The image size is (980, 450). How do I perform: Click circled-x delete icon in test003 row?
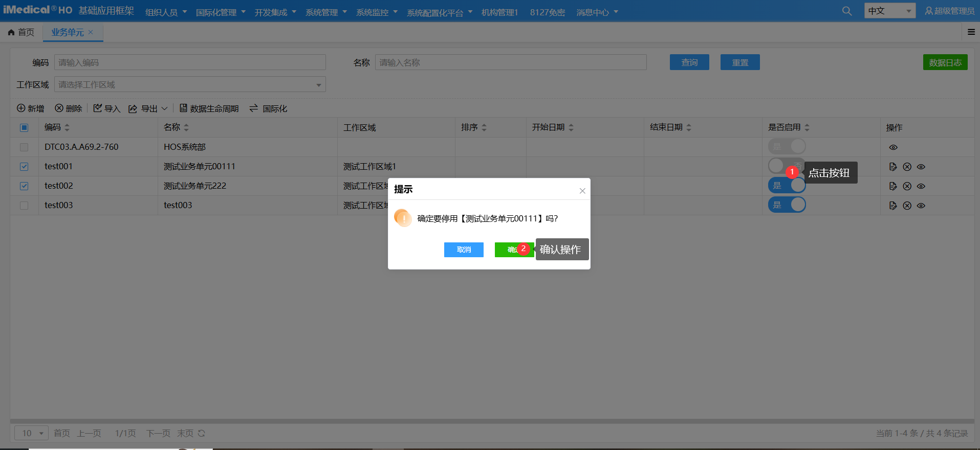(907, 206)
